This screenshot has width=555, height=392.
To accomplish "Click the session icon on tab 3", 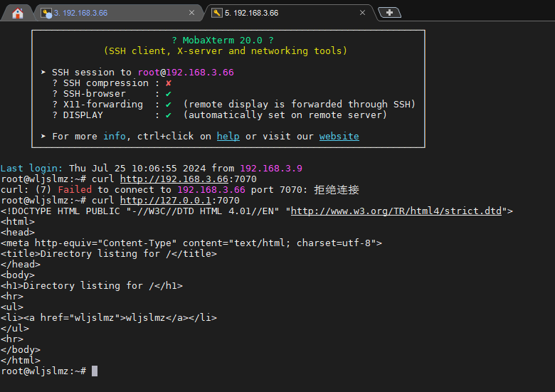I will (46, 13).
